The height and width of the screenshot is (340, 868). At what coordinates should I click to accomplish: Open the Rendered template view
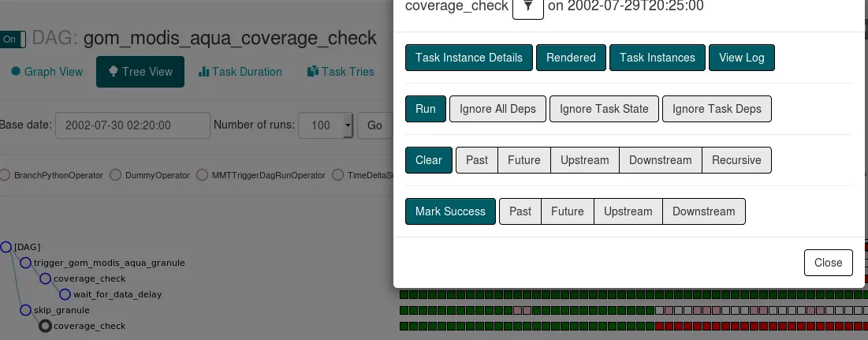click(x=571, y=58)
